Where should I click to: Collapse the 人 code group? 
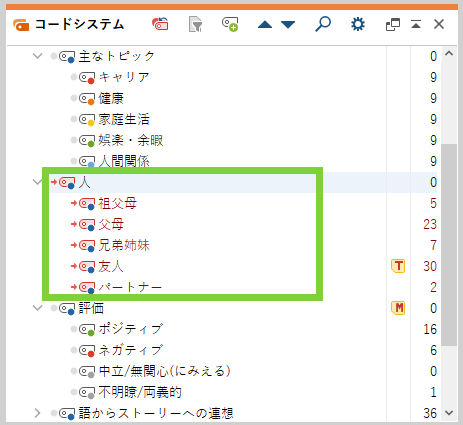[37, 182]
